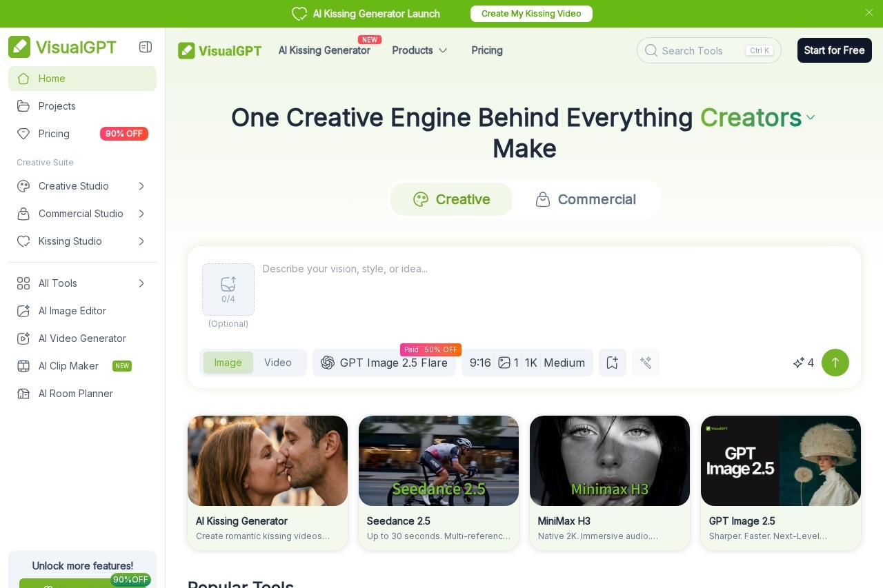The width and height of the screenshot is (883, 588).
Task: Click the AI Kissing Generator Launch banner text
Action: [x=377, y=14]
